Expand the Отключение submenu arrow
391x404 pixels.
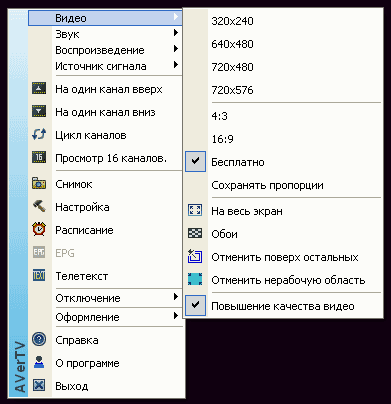tap(176, 297)
